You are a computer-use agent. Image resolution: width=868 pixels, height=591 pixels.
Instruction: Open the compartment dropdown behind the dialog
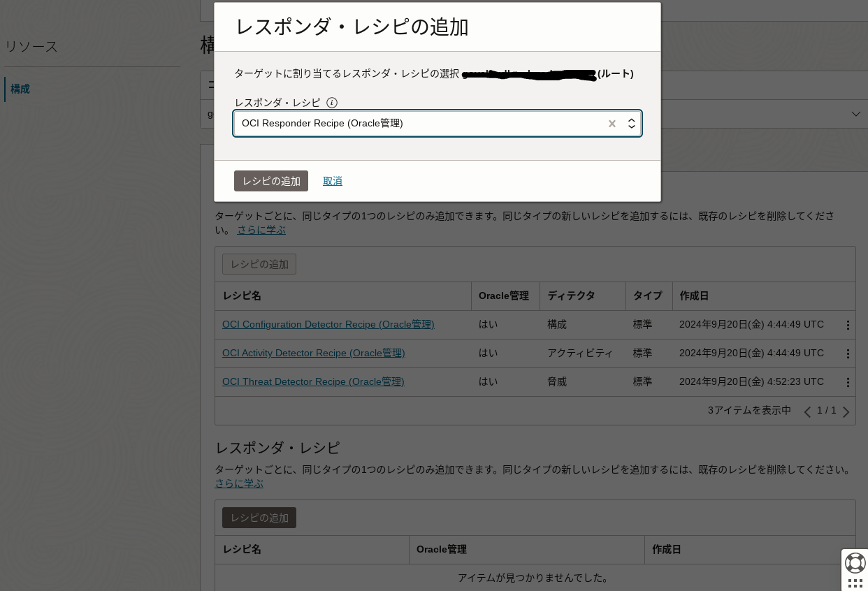[857, 114]
